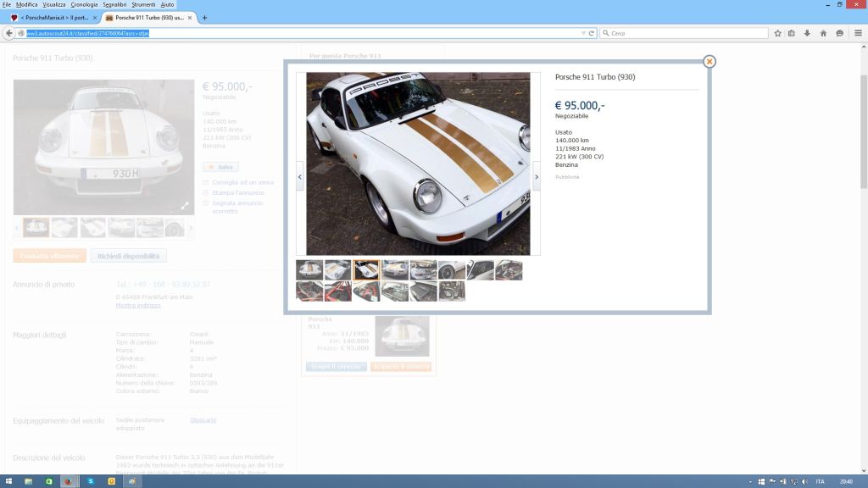
Task: Open the Visualizza menu
Action: pyautogui.click(x=53, y=4)
